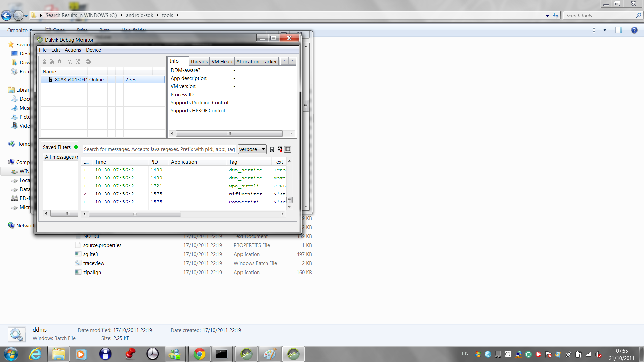Switch to the VM Heap tab

click(222, 62)
